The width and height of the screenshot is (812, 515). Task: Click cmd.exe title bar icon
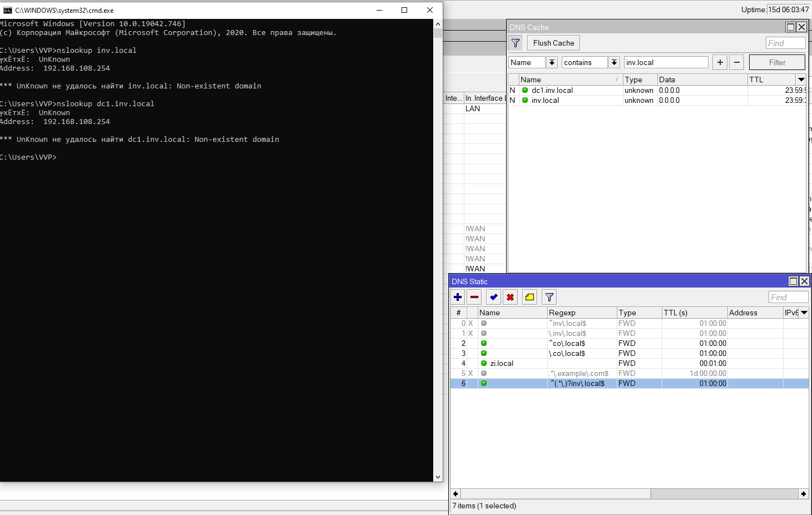pyautogui.click(x=8, y=10)
